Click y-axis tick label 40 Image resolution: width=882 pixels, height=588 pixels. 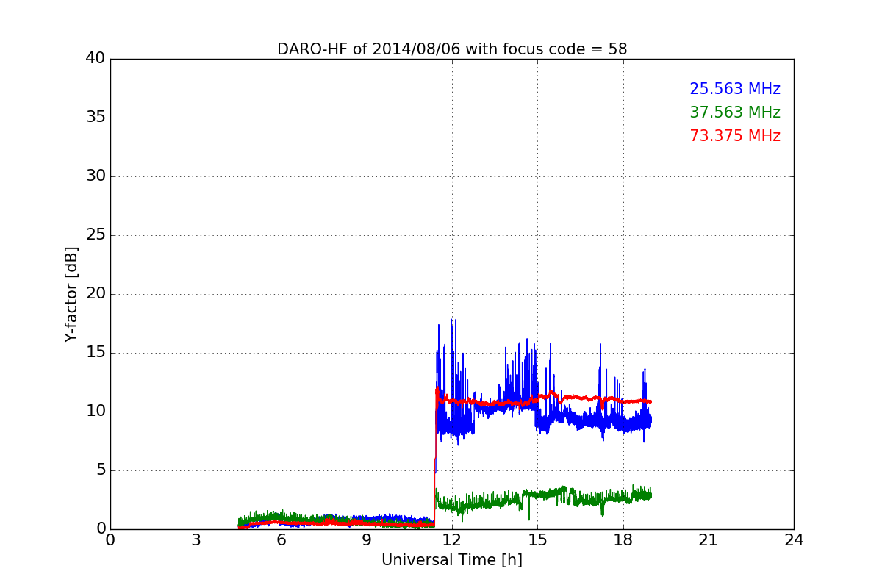point(94,59)
